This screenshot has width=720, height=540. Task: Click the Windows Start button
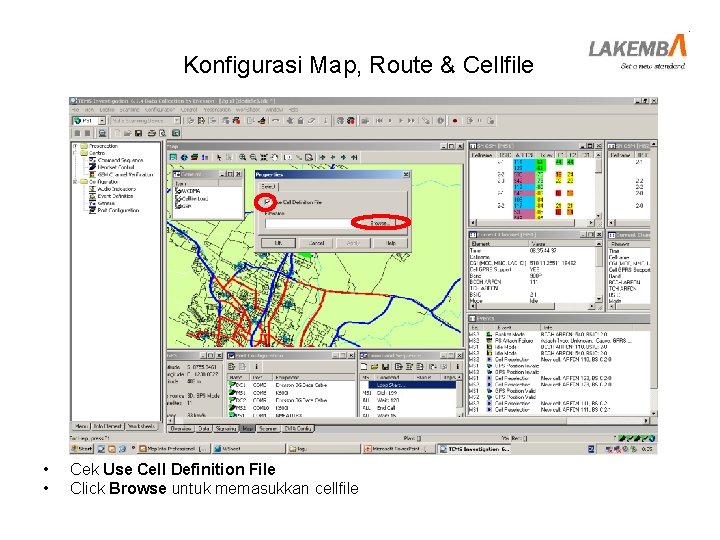82,449
